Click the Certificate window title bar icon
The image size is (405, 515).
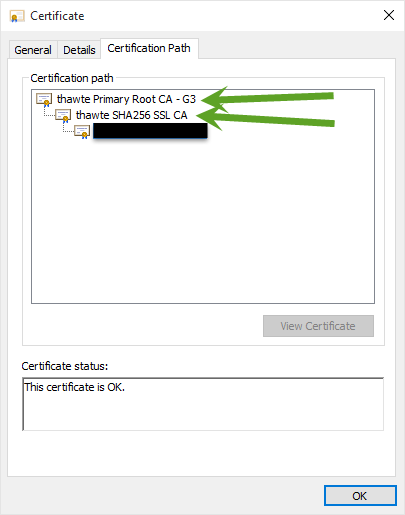click(x=17, y=16)
